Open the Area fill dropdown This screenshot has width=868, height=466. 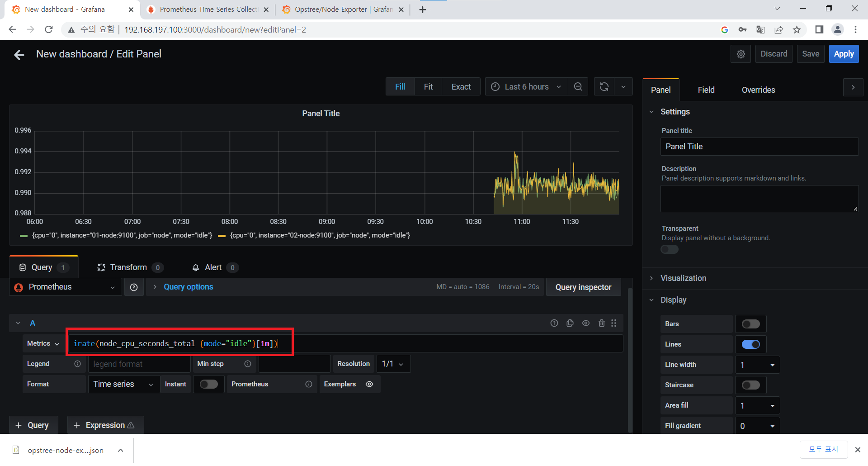[757, 405]
